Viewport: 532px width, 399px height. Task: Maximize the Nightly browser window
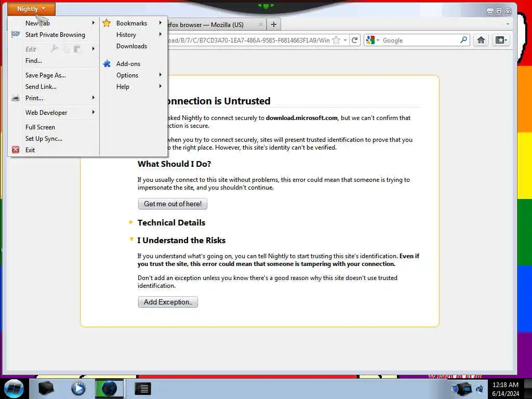499,12
